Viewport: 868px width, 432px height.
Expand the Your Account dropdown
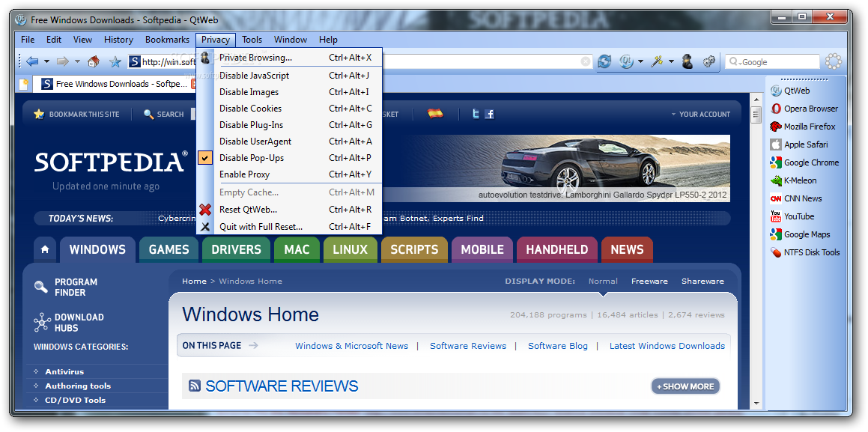click(x=700, y=114)
